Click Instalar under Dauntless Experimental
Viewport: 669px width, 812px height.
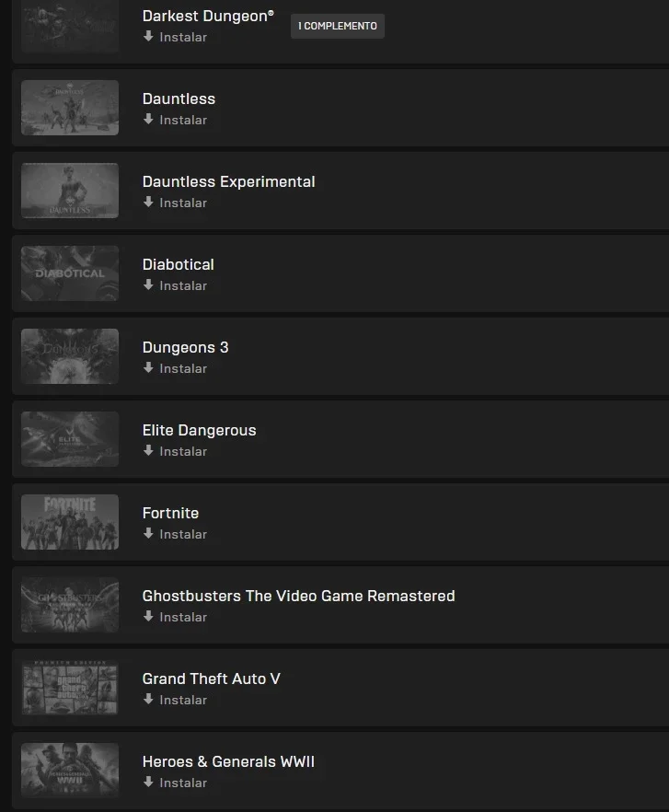[x=183, y=203]
